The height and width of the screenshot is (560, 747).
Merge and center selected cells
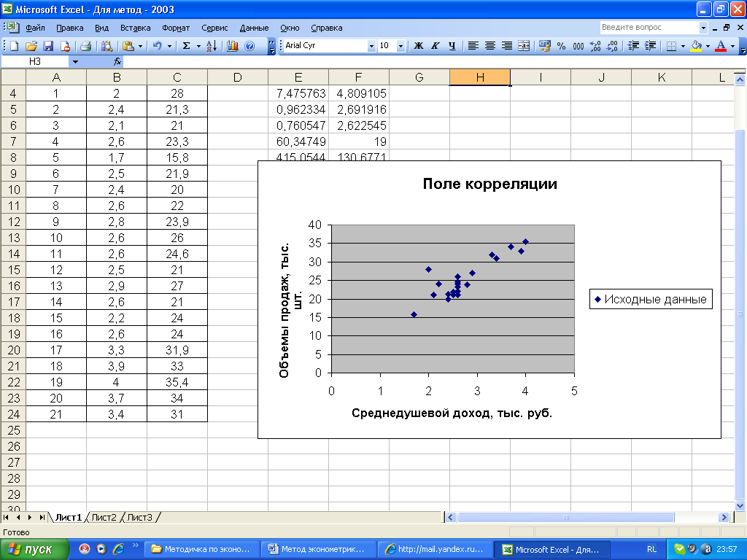pos(524,46)
